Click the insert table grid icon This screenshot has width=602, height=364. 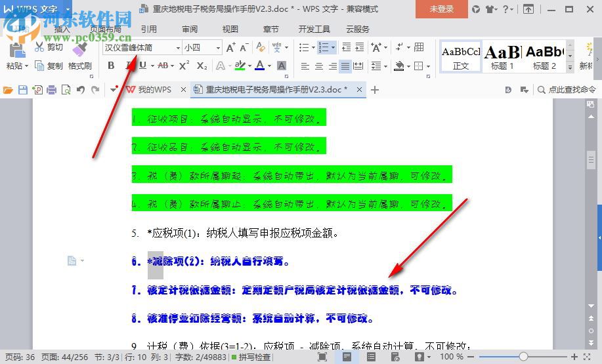[419, 47]
